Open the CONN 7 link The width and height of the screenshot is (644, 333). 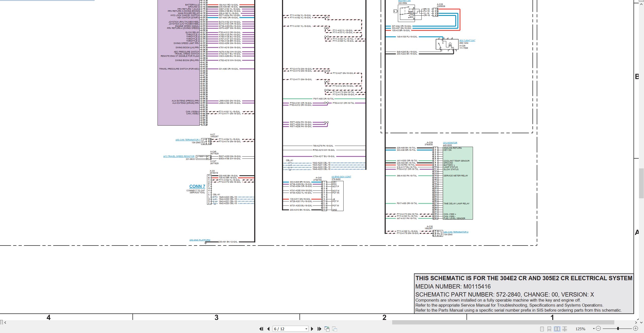point(197,186)
